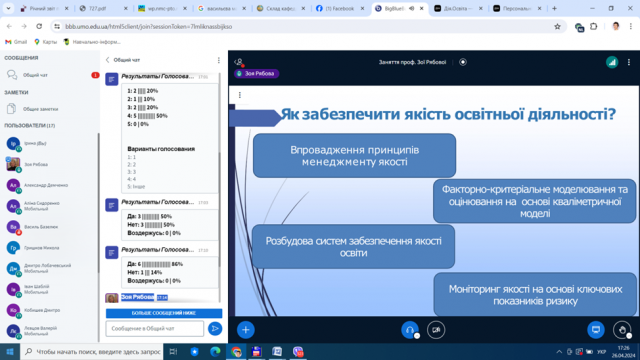
Task: Click the Windows taskbar search box
Action: (91, 352)
